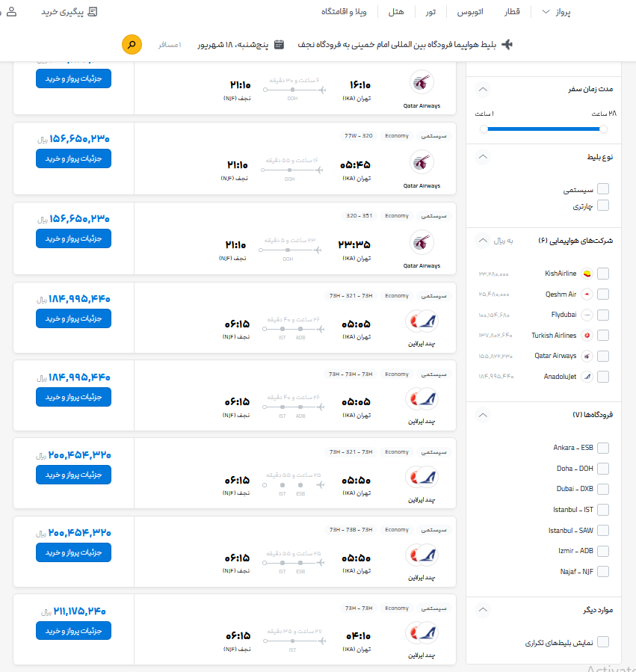Collapse the فرودگاه‌ها airports section
Screen dimensions: 636x672
click(483, 415)
